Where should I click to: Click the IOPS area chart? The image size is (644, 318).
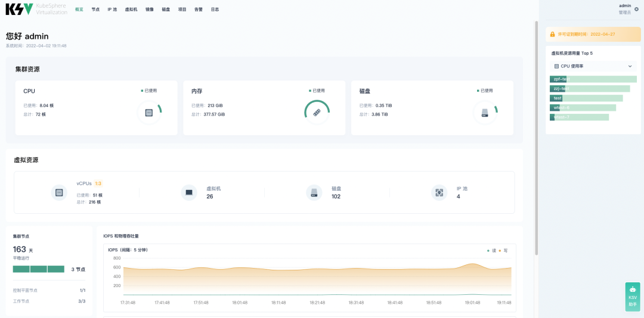click(x=317, y=277)
